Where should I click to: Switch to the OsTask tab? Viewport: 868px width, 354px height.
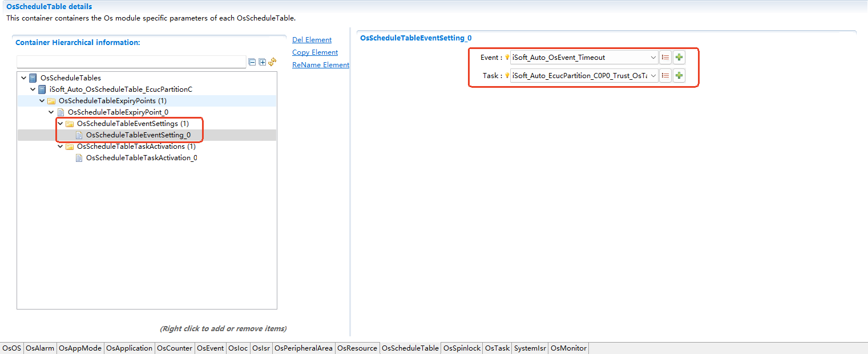[497, 348]
